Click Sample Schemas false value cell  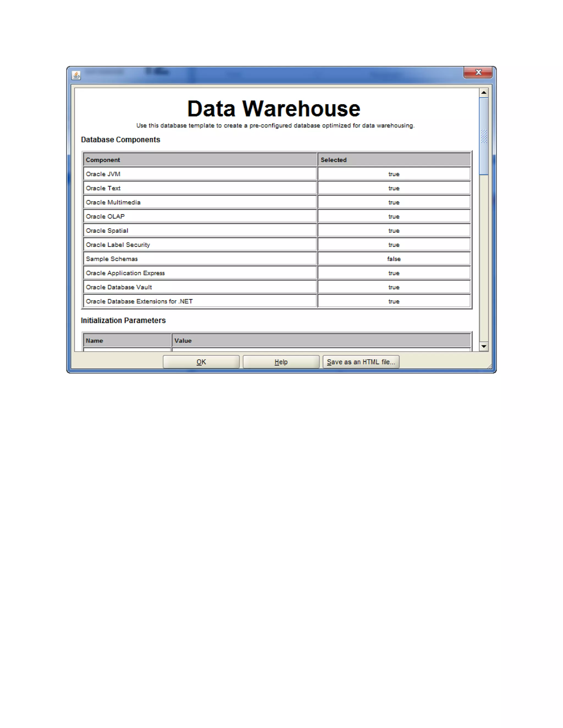394,259
